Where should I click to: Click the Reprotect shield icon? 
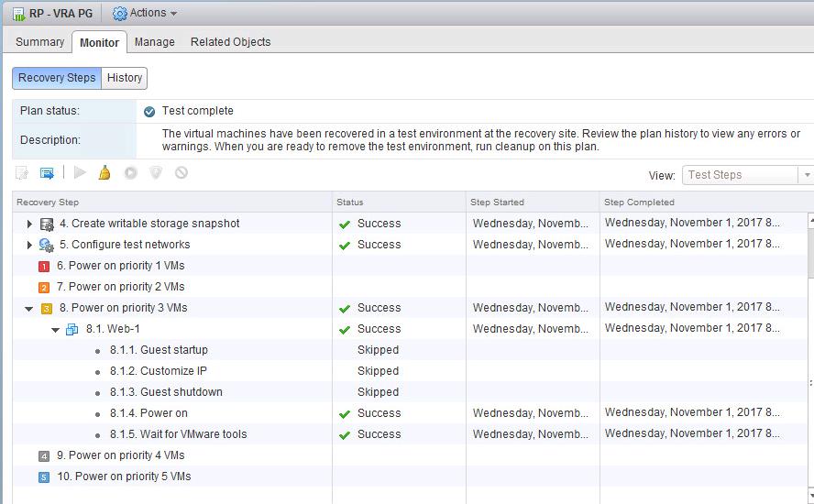click(x=156, y=172)
